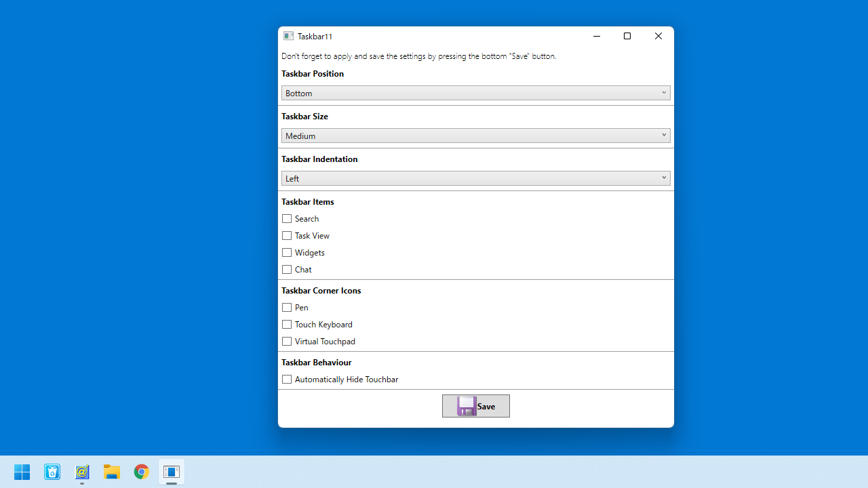The height and width of the screenshot is (488, 868).
Task: Click the Taskbar Position heading
Action: pos(313,74)
